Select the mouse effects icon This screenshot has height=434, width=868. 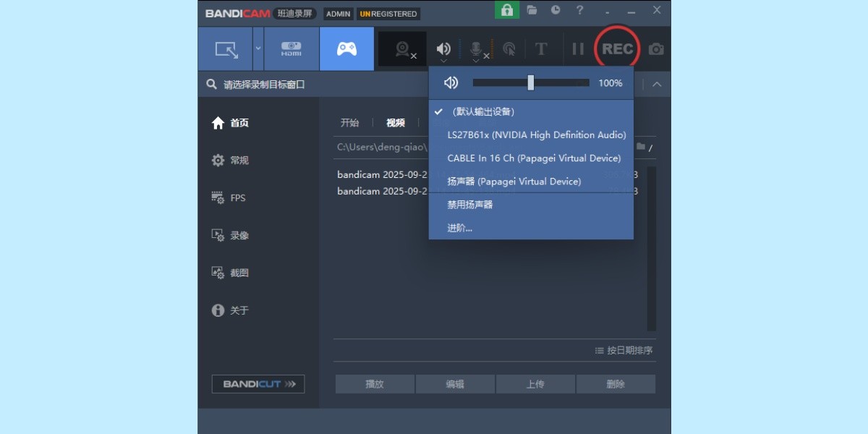click(510, 48)
